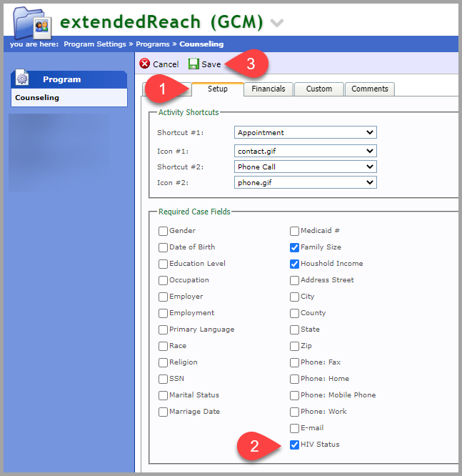This screenshot has height=476, width=462.
Task: Select Counseling in the Program sidebar
Action: click(x=69, y=98)
